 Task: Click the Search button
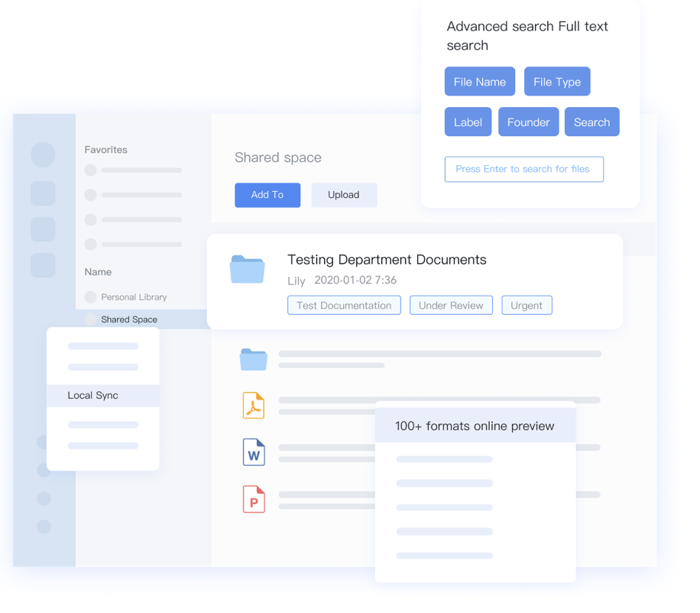click(x=591, y=122)
